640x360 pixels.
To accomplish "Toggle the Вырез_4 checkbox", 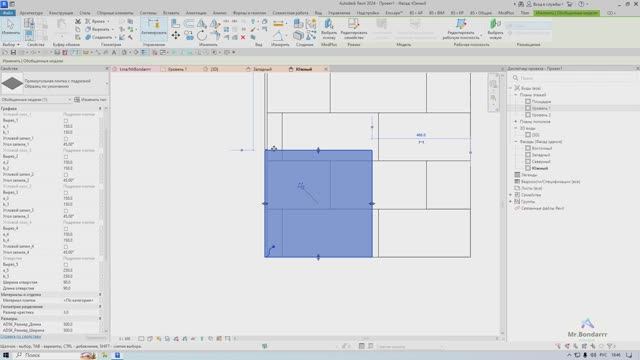I will pos(66,229).
